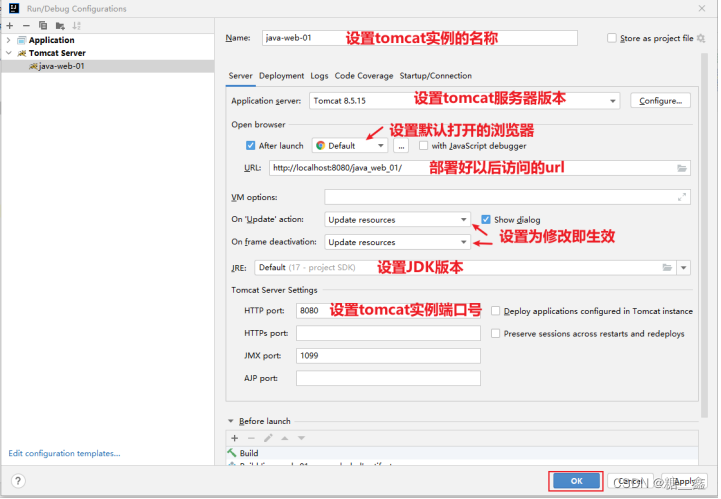This screenshot has height=499, width=721.
Task: Click the AJP port field
Action: click(x=388, y=378)
